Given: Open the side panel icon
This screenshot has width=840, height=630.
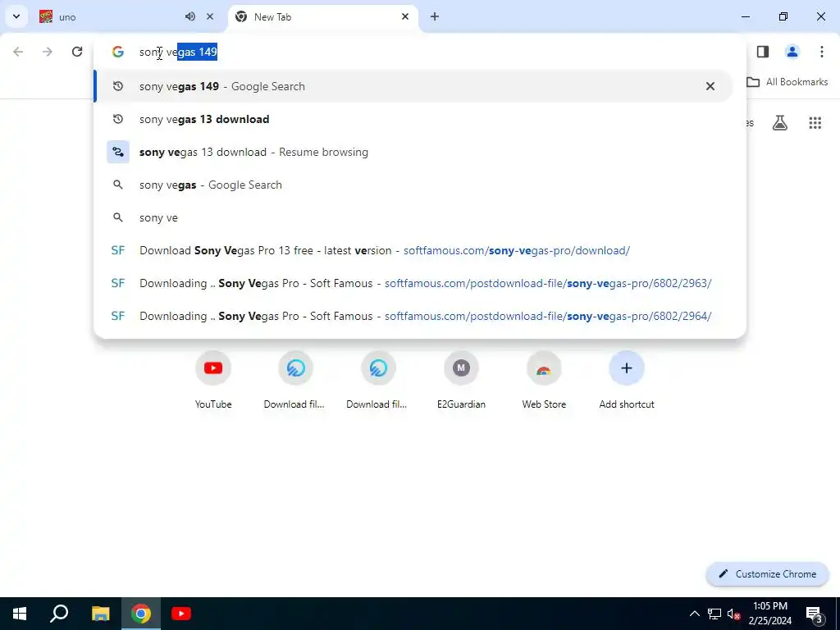Looking at the screenshot, I should [763, 52].
